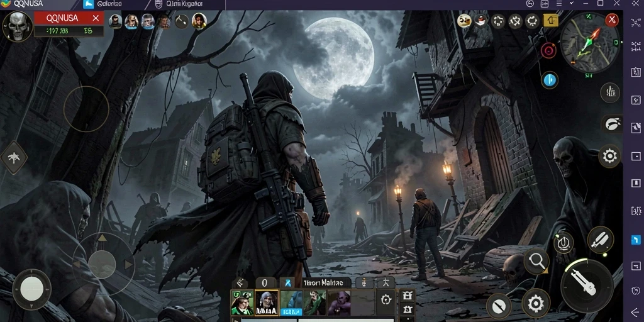The height and width of the screenshot is (322, 644).
Task: Select the yellow-ringed squad member portrait
Action: [x=199, y=21]
